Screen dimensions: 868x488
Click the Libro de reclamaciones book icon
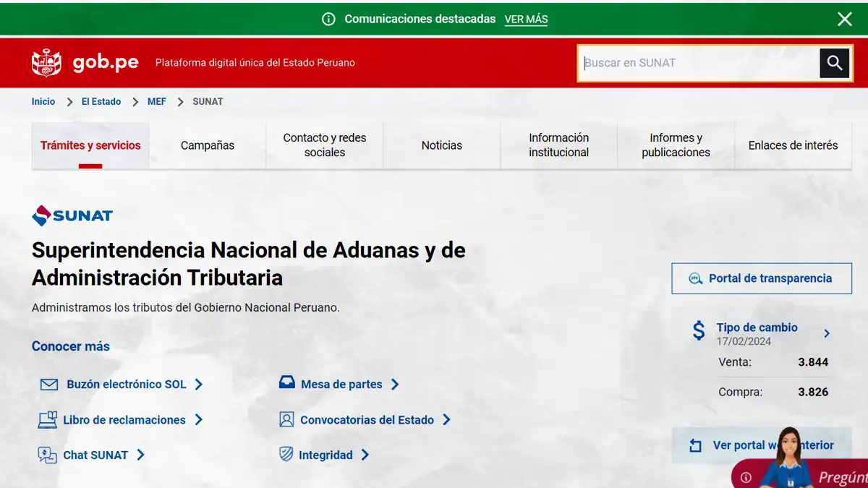pos(48,420)
